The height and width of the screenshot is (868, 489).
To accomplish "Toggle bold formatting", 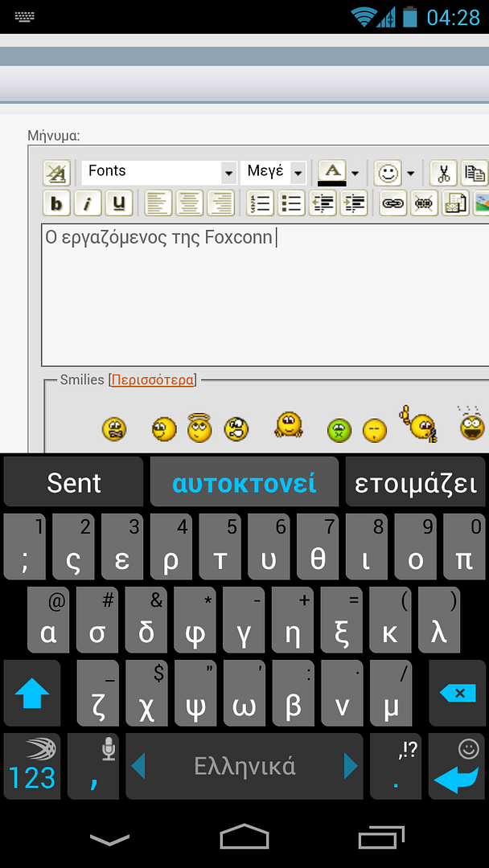I will tap(56, 203).
